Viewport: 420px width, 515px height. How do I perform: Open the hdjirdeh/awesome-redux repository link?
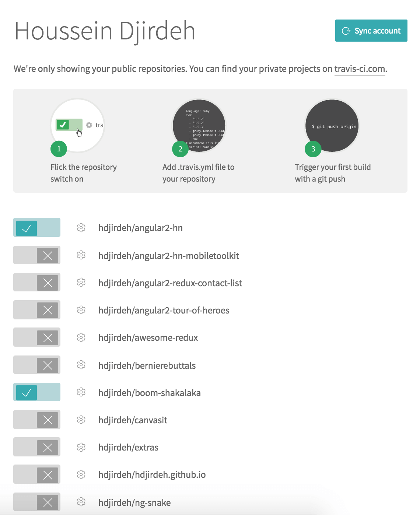148,338
